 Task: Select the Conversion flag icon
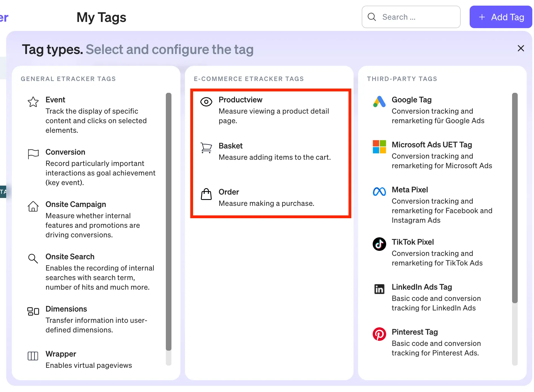click(x=33, y=154)
